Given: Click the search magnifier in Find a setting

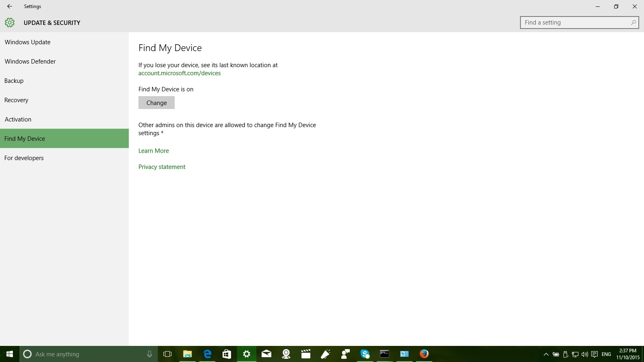Looking at the screenshot, I should pyautogui.click(x=633, y=23).
